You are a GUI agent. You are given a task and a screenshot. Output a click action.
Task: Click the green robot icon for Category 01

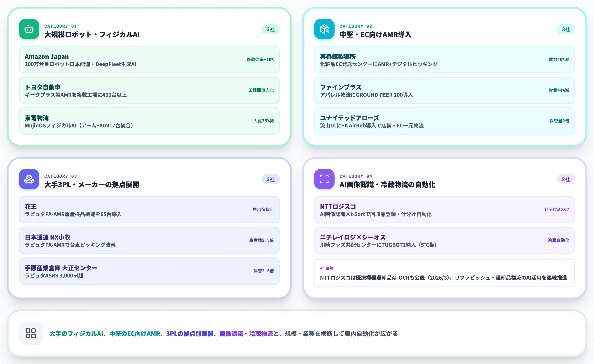pos(29,29)
